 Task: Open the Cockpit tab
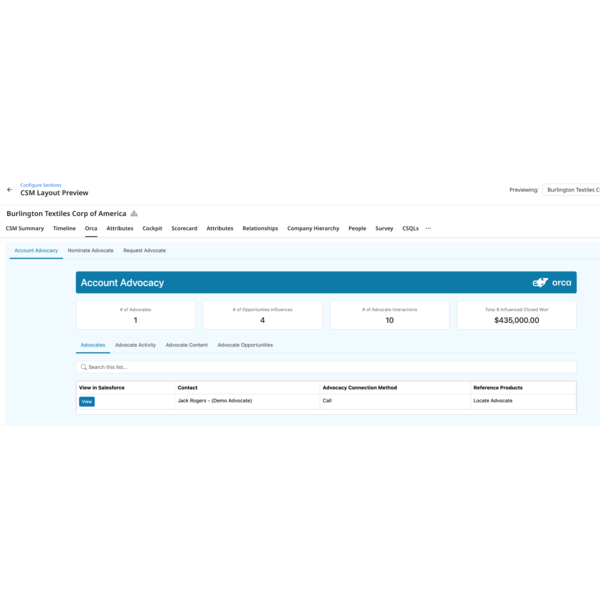coord(152,228)
